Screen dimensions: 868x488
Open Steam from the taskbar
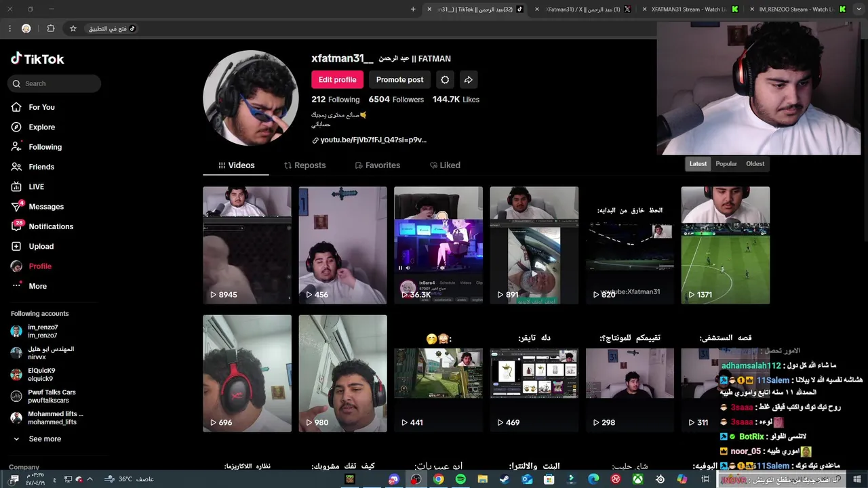(505, 479)
